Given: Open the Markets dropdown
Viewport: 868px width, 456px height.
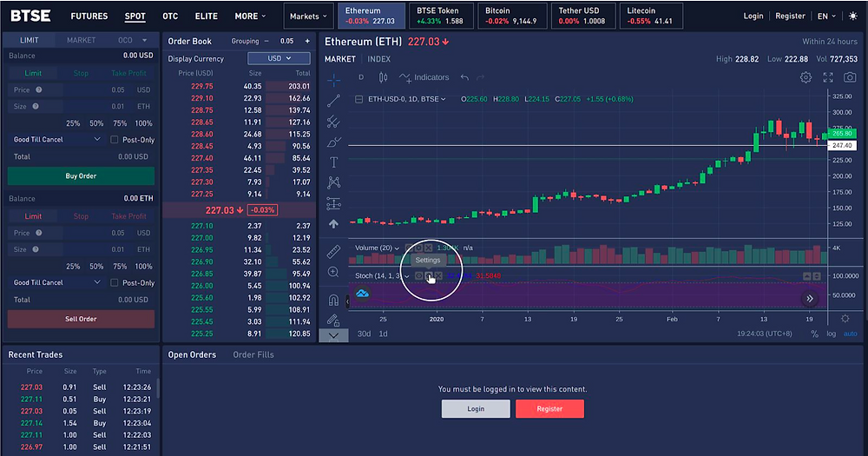Looking at the screenshot, I should [x=308, y=16].
